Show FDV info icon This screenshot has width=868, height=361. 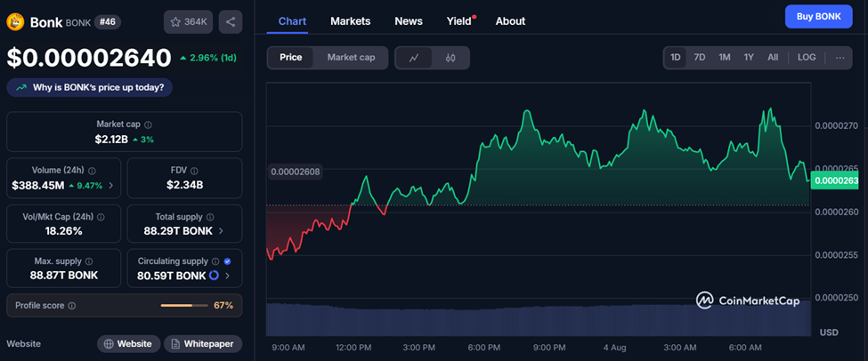194,171
